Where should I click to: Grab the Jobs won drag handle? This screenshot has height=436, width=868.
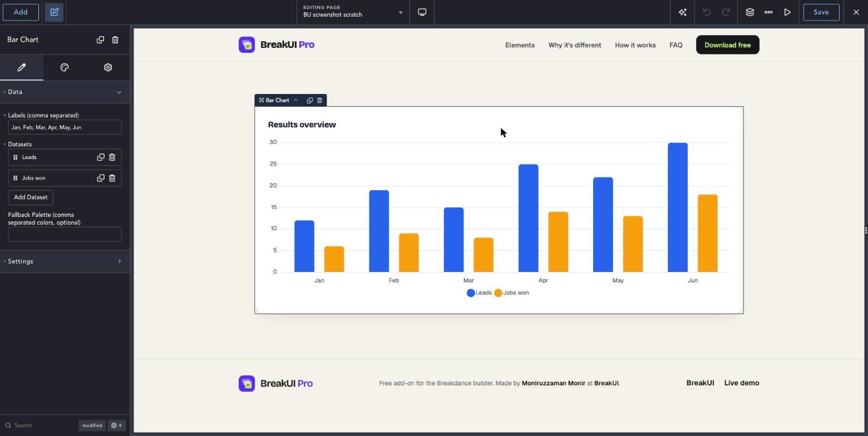click(x=16, y=178)
